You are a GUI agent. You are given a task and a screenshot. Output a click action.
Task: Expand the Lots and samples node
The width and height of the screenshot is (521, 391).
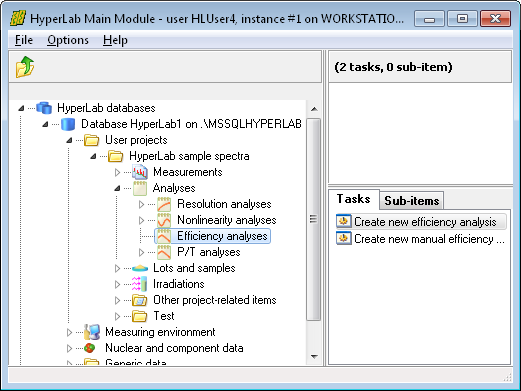point(117,268)
